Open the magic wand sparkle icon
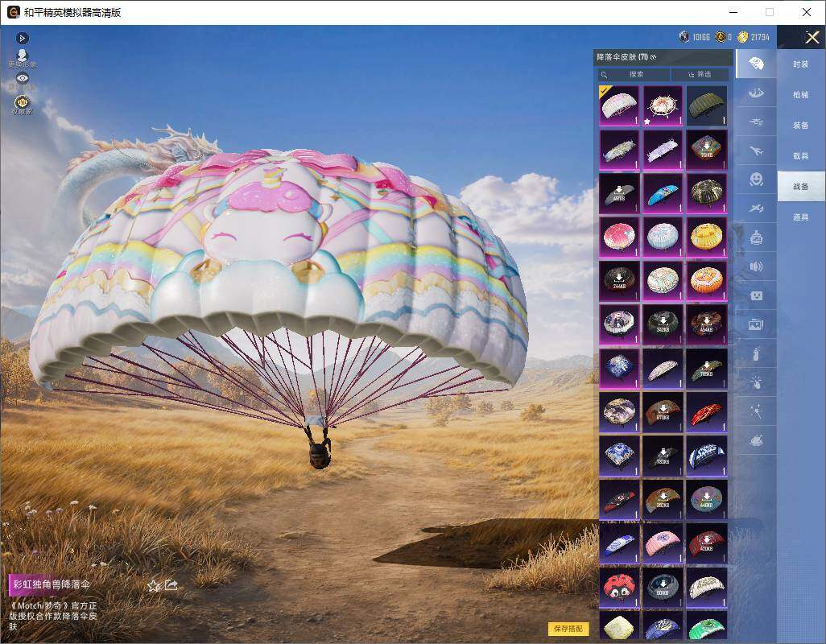826x644 pixels. (757, 411)
